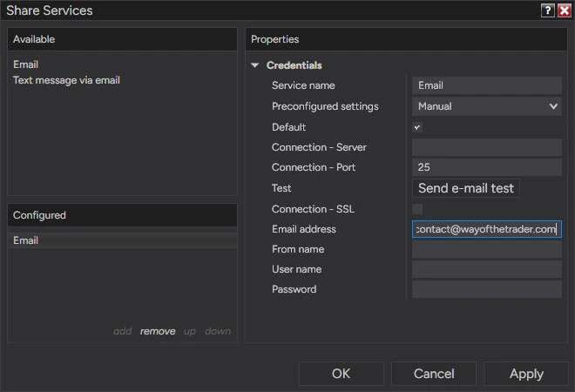Click the From name field
The height and width of the screenshot is (392, 575).
point(487,249)
